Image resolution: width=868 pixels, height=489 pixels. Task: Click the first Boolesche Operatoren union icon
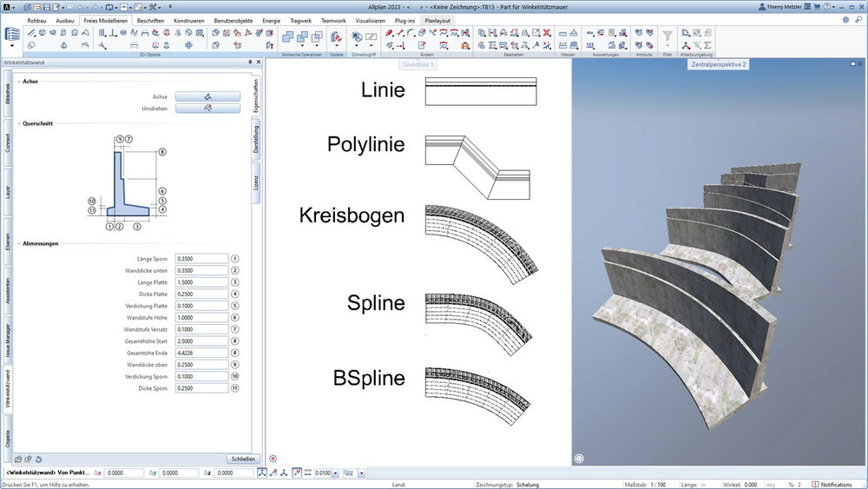288,36
